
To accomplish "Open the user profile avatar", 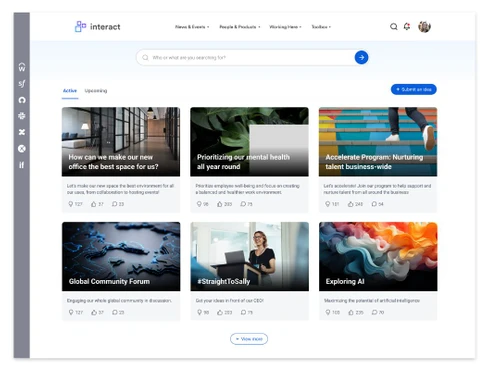I will pos(424,27).
